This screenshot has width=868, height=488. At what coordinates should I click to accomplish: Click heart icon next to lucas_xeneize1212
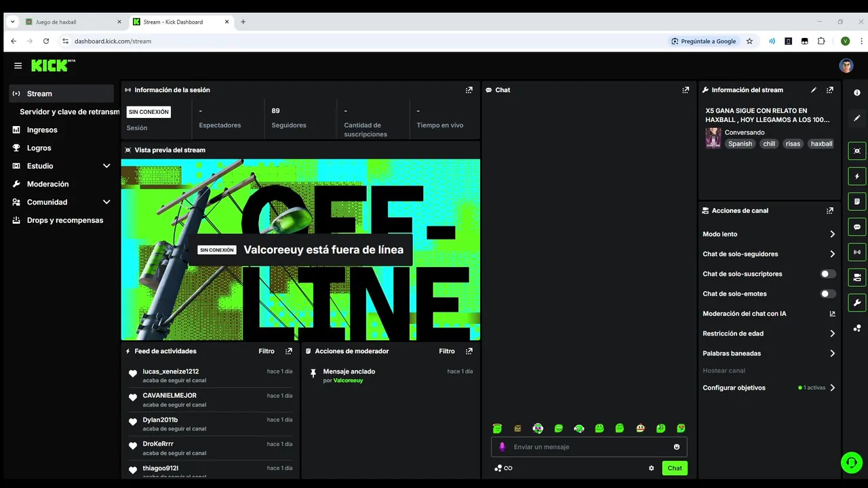point(133,373)
